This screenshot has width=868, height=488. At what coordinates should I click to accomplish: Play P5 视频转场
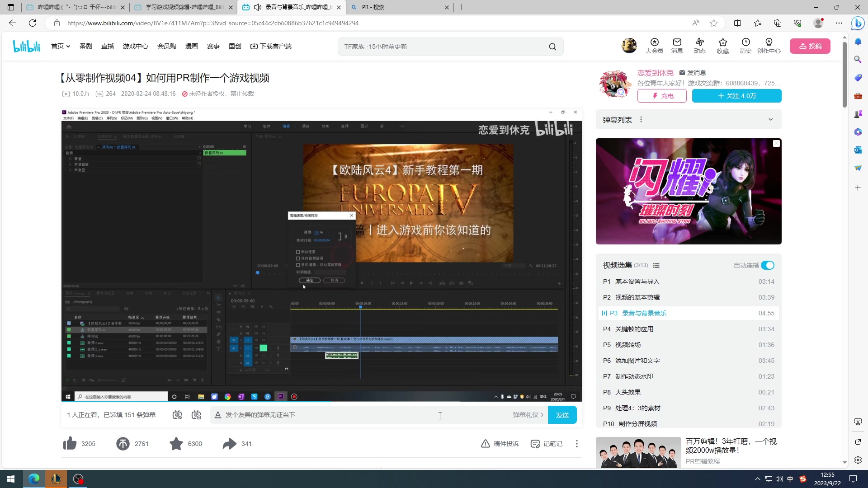tap(689, 345)
